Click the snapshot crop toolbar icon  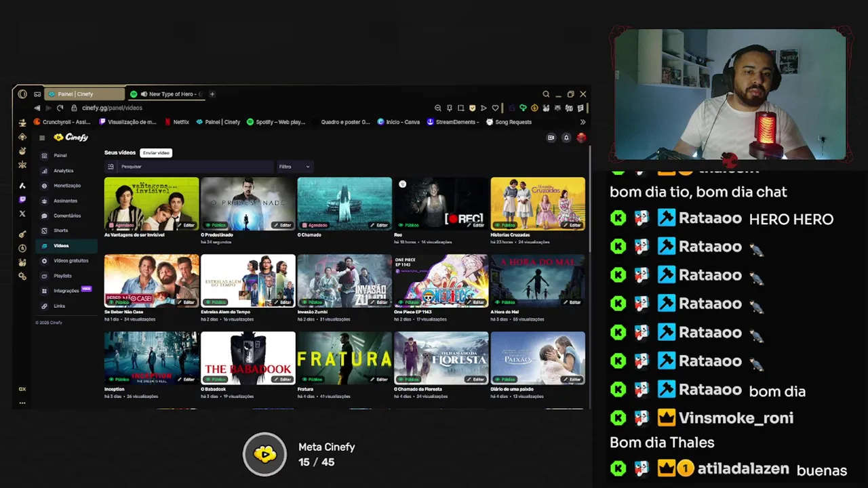(x=460, y=108)
